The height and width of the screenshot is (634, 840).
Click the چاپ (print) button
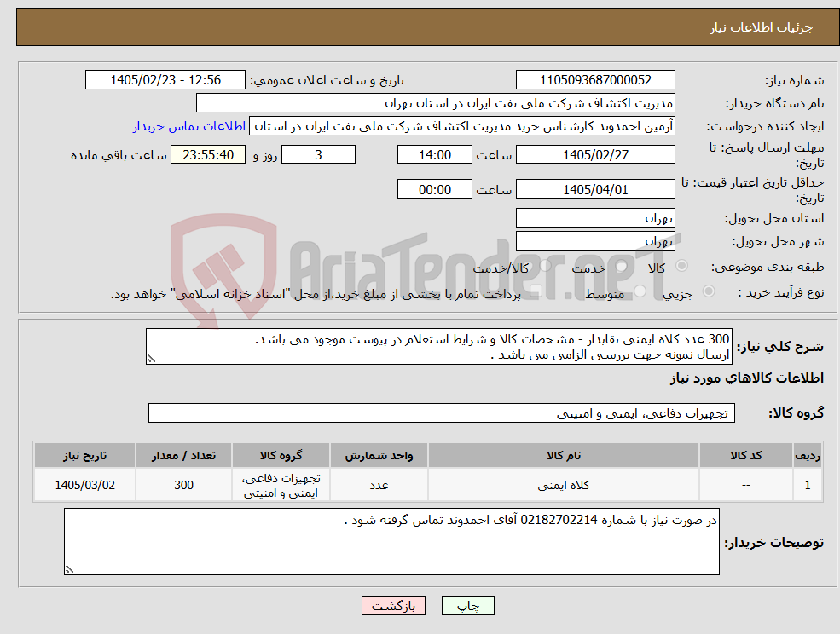467,606
